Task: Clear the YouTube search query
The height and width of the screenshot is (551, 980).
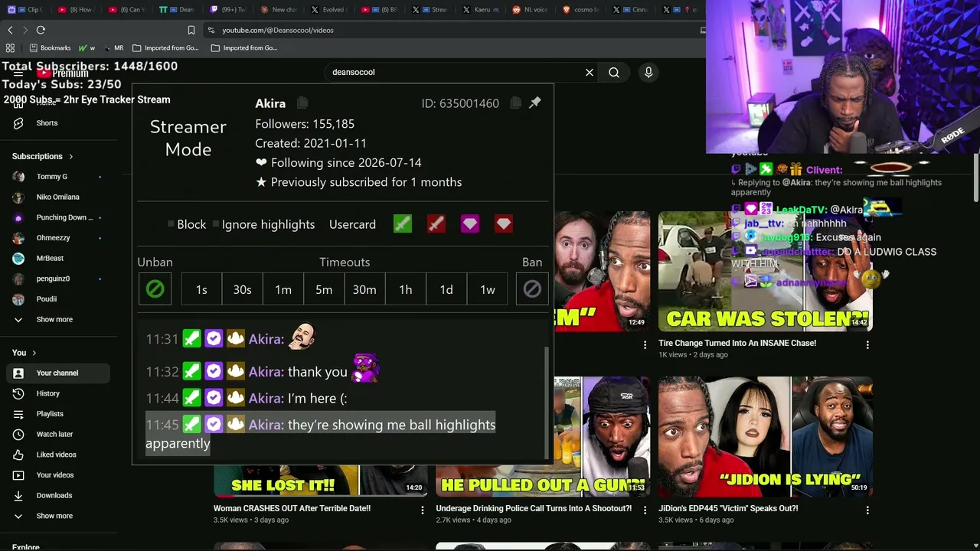Action: (590, 72)
